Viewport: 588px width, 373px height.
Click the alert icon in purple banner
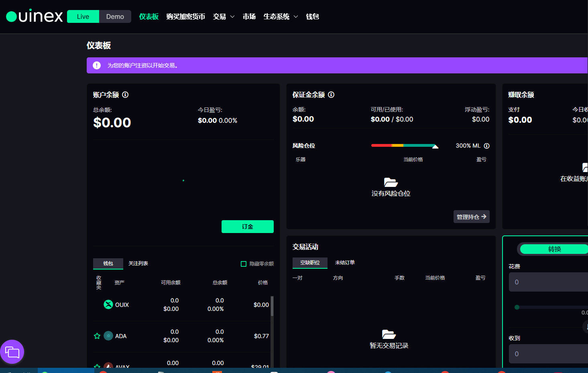97,65
